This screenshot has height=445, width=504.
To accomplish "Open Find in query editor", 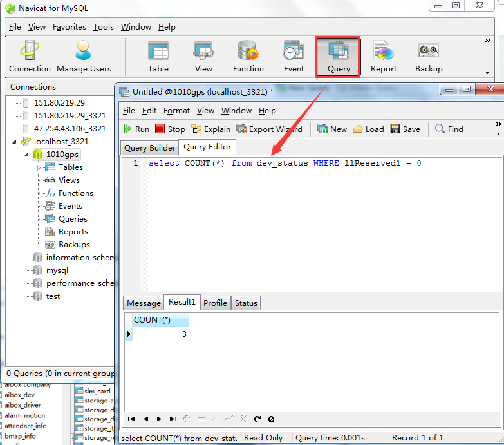I will pyautogui.click(x=449, y=129).
